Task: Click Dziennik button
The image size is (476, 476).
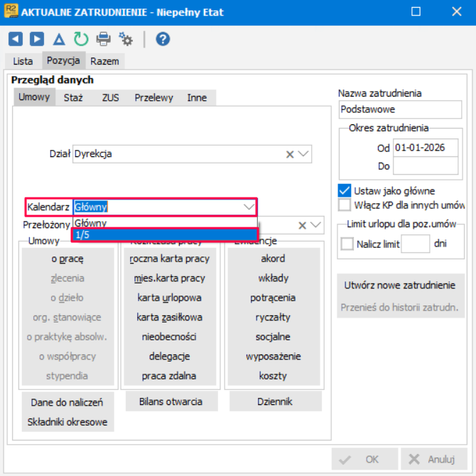Action: pyautogui.click(x=275, y=401)
